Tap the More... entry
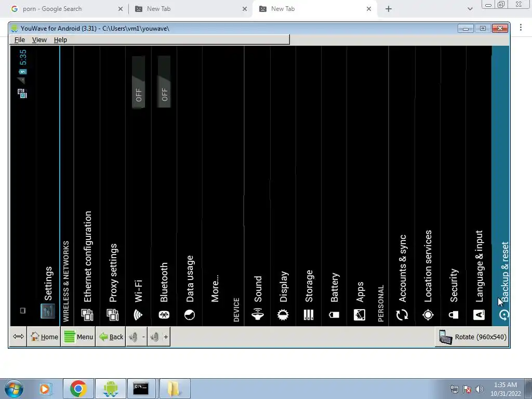Image resolution: width=532 pixels, height=399 pixels. [x=215, y=186]
